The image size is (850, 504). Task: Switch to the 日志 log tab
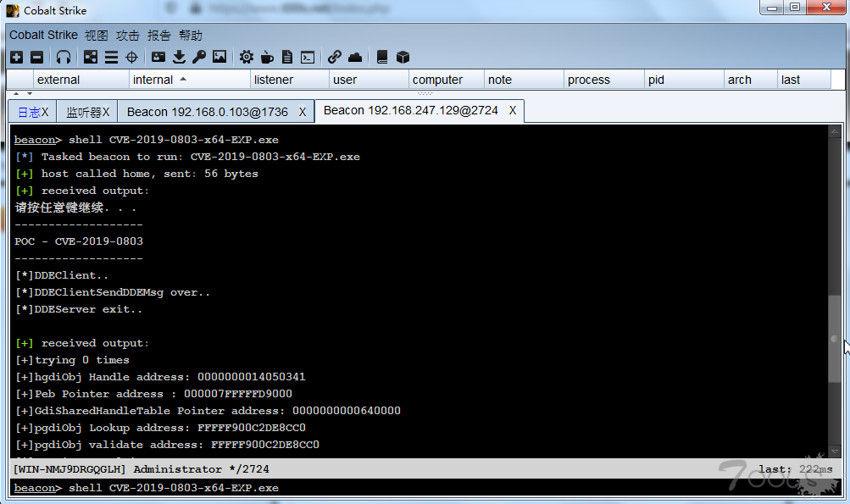tap(30, 112)
